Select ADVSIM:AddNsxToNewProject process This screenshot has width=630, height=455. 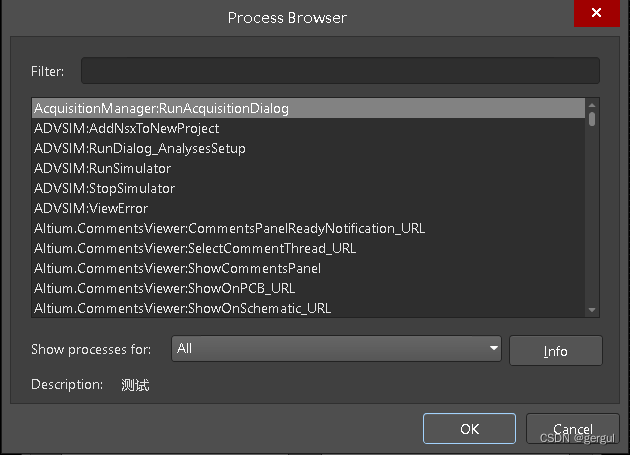click(308, 128)
